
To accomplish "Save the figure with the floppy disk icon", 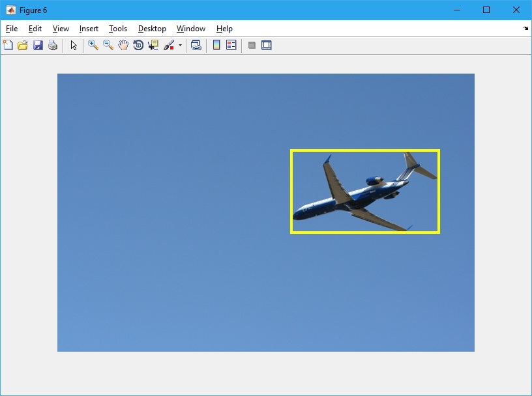I will (38, 45).
